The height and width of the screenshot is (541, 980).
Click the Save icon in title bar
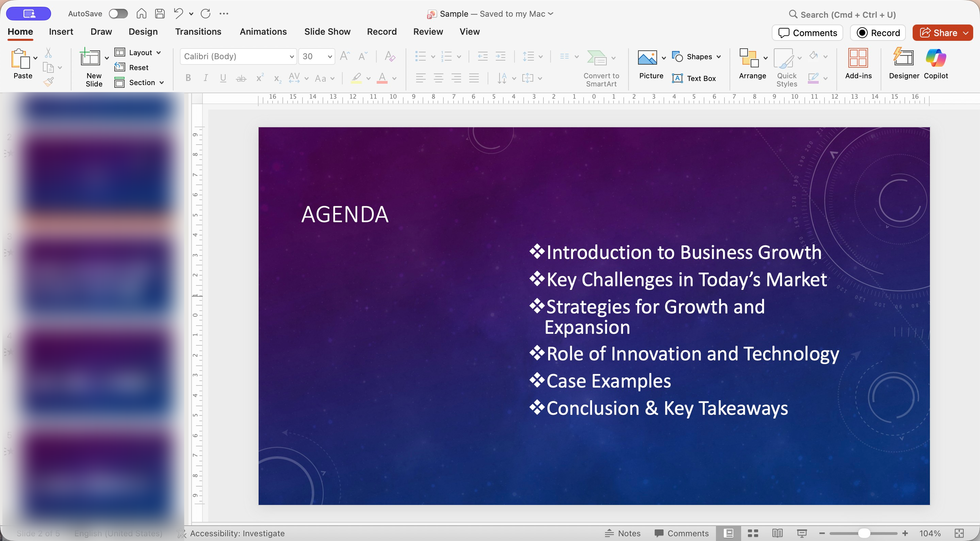click(160, 14)
